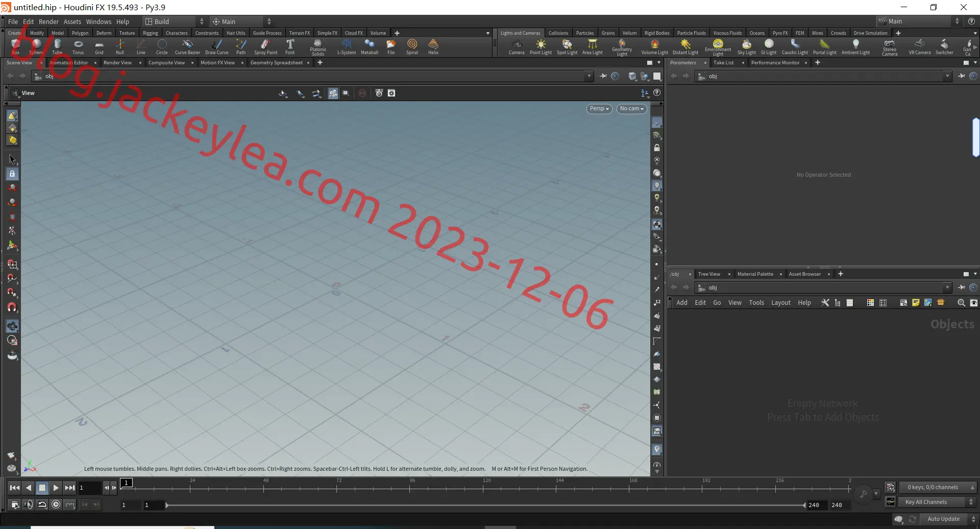Open the Persp viewport dropdown
The width and height of the screenshot is (980, 529).
[599, 109]
